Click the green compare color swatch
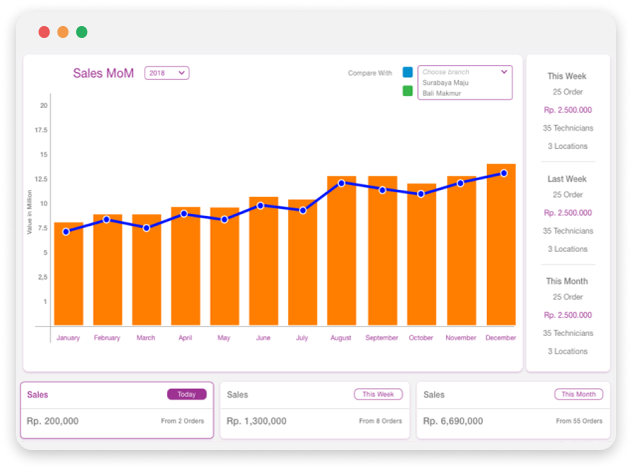 (x=408, y=92)
